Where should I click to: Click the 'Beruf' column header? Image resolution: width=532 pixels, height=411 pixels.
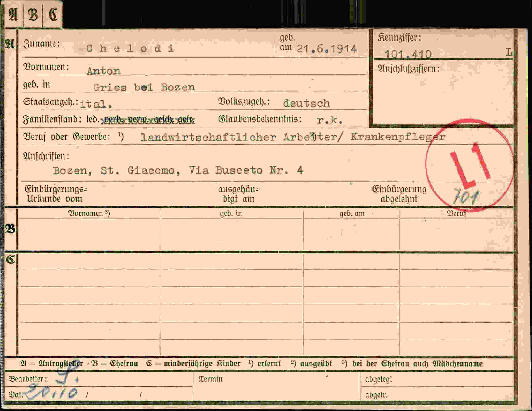(457, 213)
